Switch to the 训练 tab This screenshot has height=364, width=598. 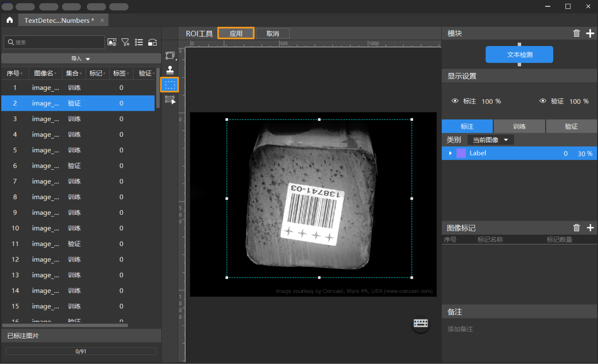pos(519,126)
